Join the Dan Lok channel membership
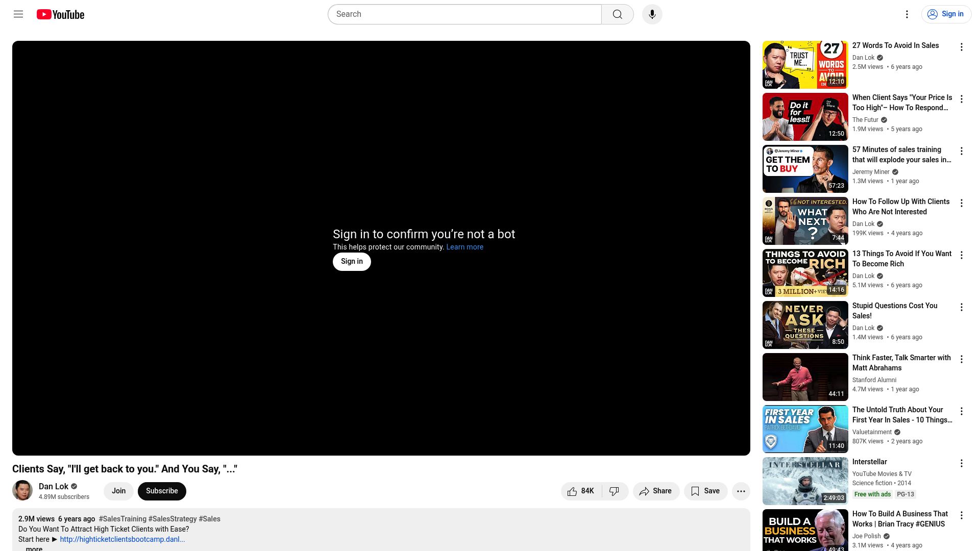Screen dimensions: 980x551 point(118,491)
